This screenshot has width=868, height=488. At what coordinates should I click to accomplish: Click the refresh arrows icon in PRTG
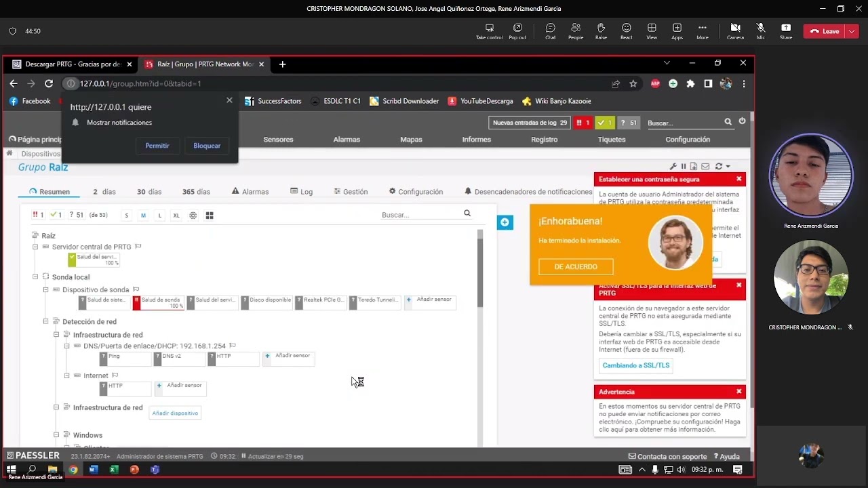(719, 166)
